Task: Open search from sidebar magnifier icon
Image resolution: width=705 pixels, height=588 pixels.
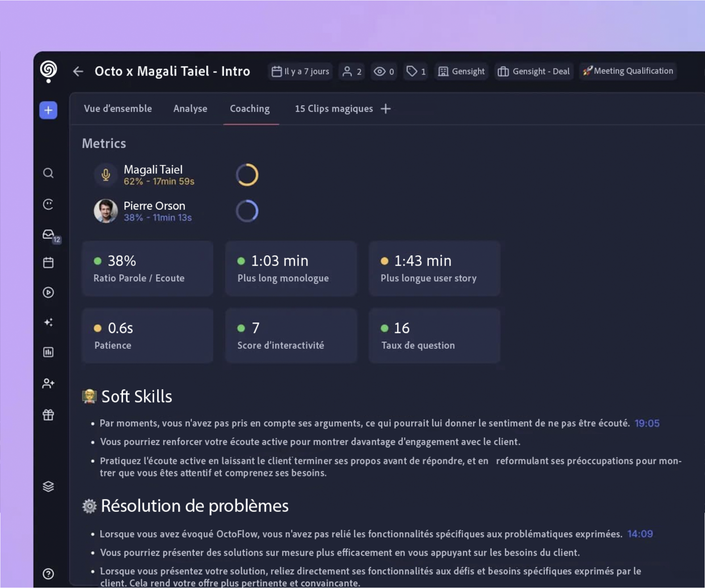Action: click(48, 173)
